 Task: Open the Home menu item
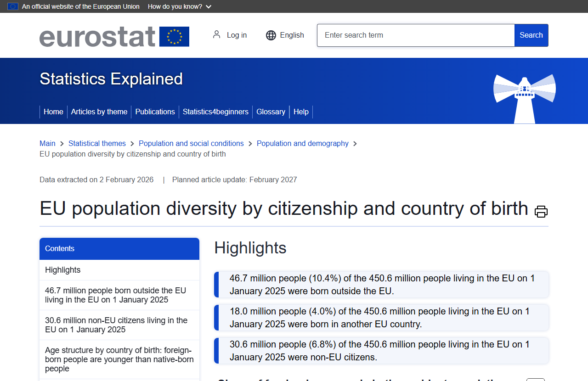[53, 112]
